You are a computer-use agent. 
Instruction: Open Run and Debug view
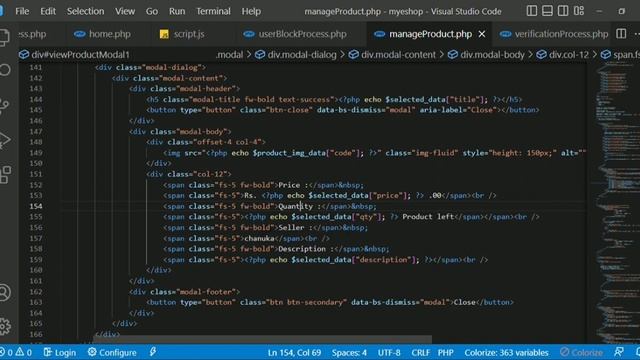pyautogui.click(x=4, y=140)
